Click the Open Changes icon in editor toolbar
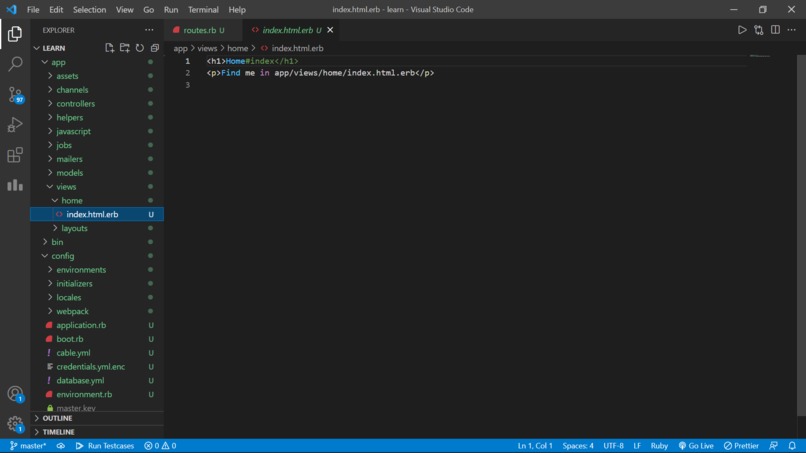The height and width of the screenshot is (453, 806). (759, 30)
